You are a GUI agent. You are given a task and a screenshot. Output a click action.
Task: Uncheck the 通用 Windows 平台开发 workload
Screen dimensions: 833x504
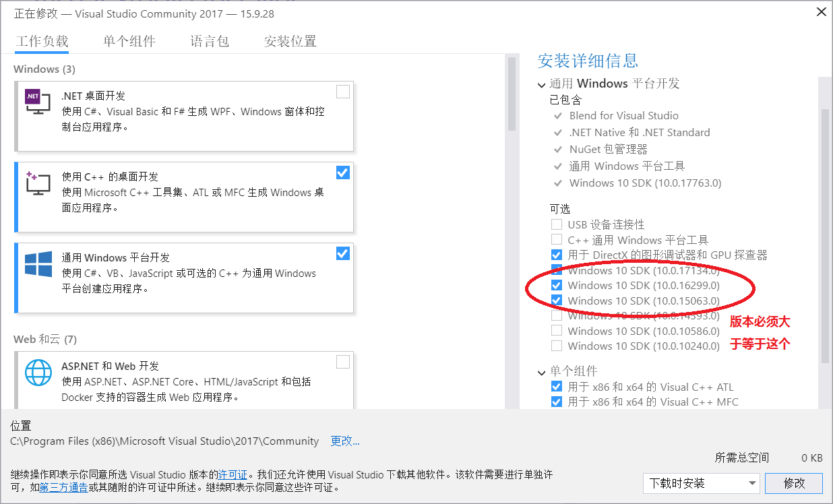point(343,253)
